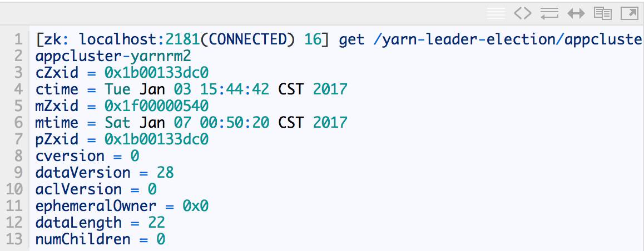644x251 pixels.
Task: Click the numChildren = 0 line
Action: (100, 239)
